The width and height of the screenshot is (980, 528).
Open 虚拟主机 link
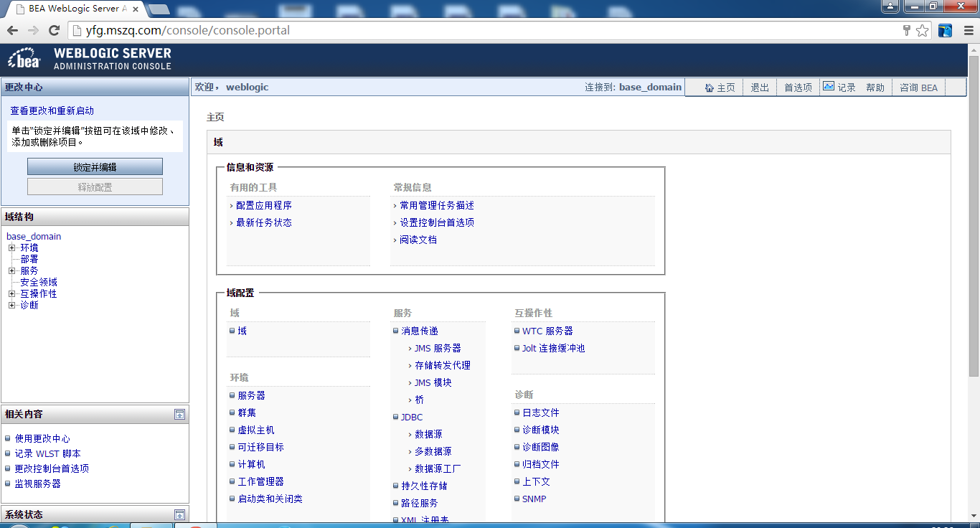[x=256, y=430]
